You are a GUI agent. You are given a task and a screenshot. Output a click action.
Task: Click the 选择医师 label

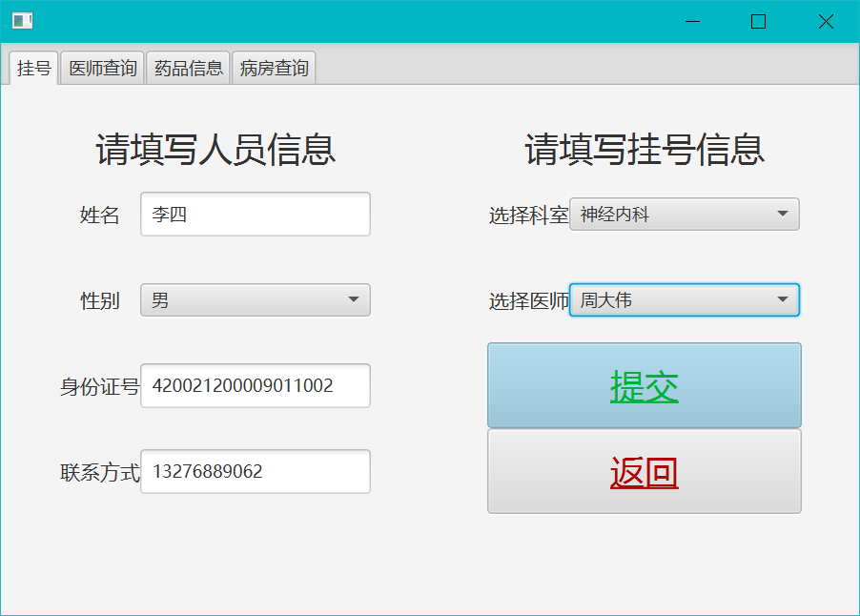(528, 300)
